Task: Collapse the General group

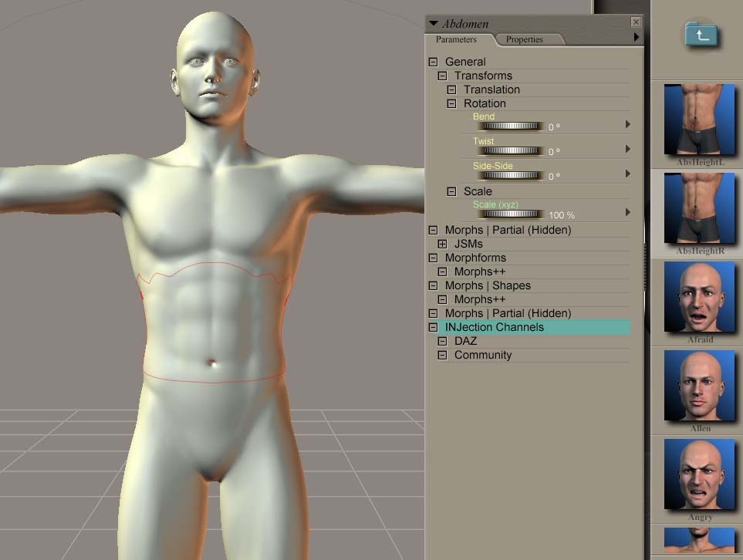Action: (x=433, y=62)
